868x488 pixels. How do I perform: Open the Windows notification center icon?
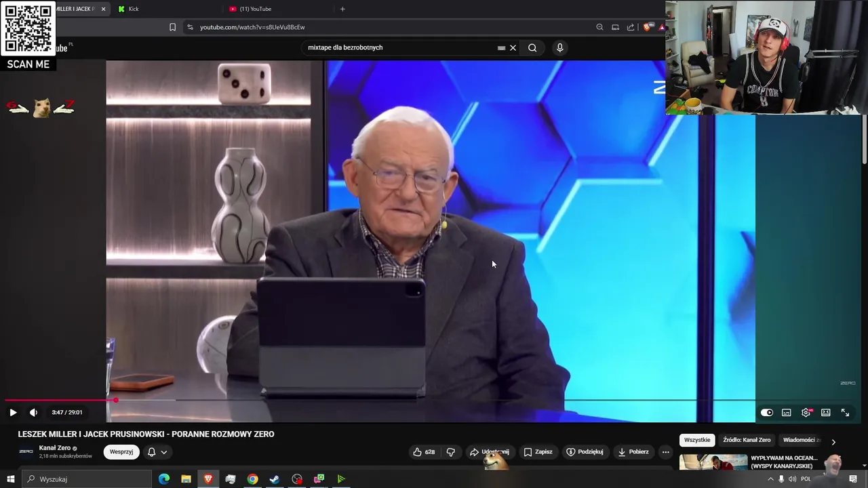coord(853,479)
